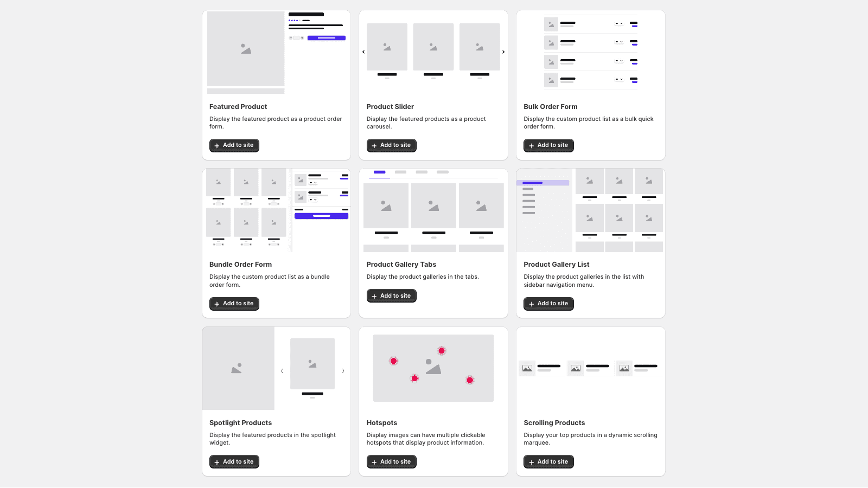Click the highlighted sidebar menu item in Product Gallery List
This screenshot has height=488, width=868.
[x=542, y=183]
